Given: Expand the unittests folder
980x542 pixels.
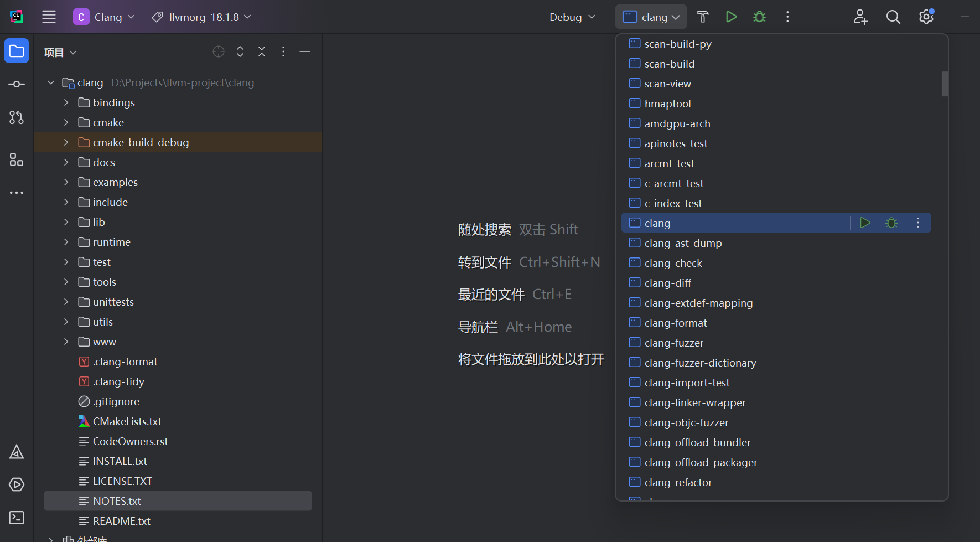Looking at the screenshot, I should click(x=66, y=302).
